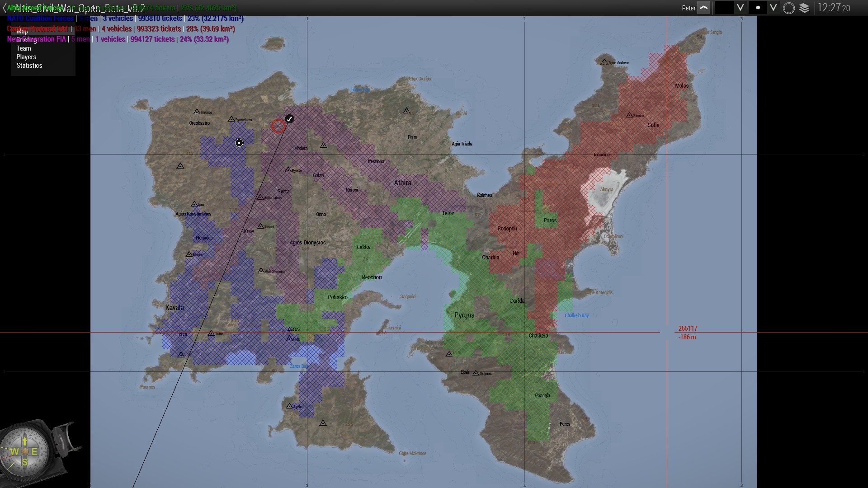Open the Map menu item
The image size is (868, 488).
click(22, 31)
